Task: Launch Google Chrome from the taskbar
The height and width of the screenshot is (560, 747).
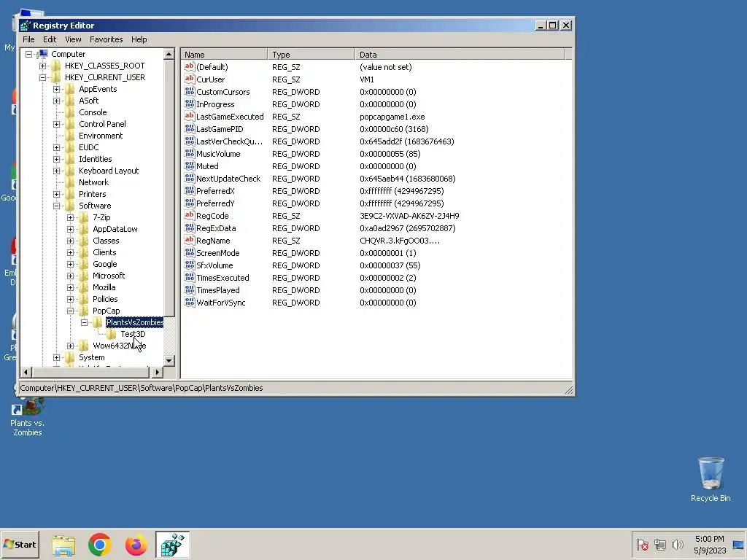Action: tap(99, 545)
